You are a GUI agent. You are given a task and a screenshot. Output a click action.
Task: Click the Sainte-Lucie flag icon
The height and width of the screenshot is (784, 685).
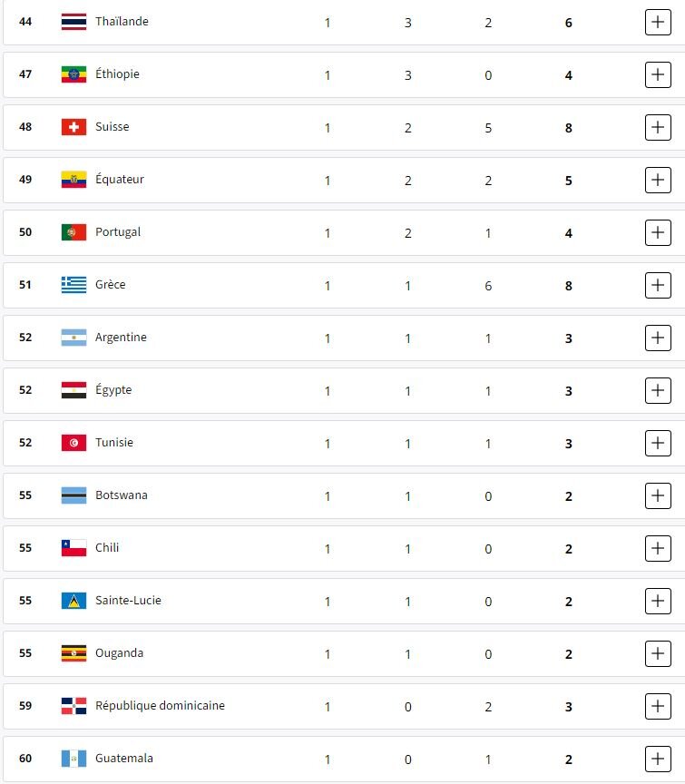point(73,601)
